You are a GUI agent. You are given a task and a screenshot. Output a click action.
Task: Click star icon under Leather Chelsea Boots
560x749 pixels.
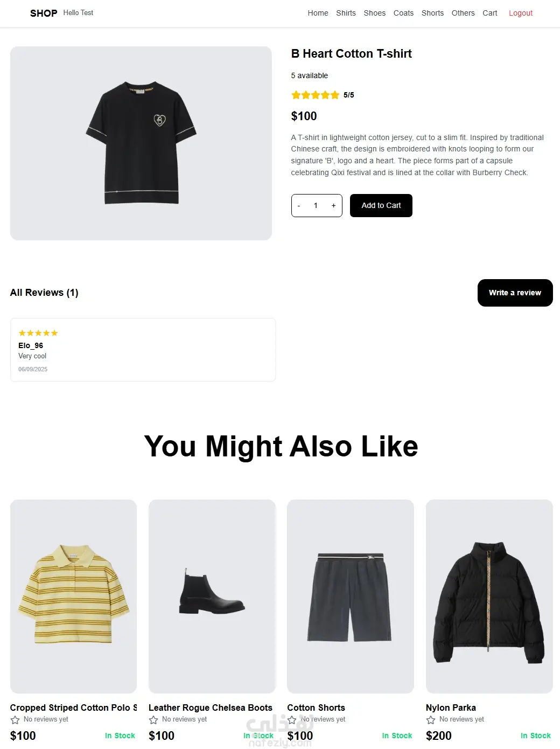point(153,720)
